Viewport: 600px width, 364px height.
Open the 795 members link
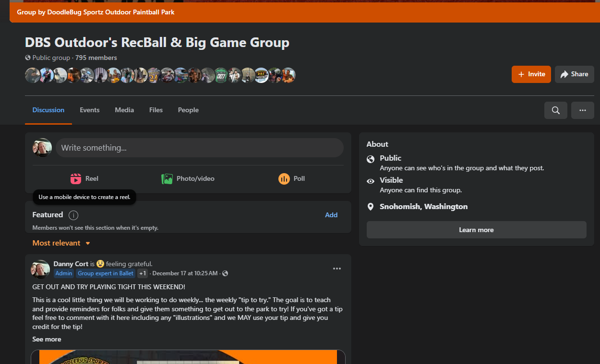(96, 58)
